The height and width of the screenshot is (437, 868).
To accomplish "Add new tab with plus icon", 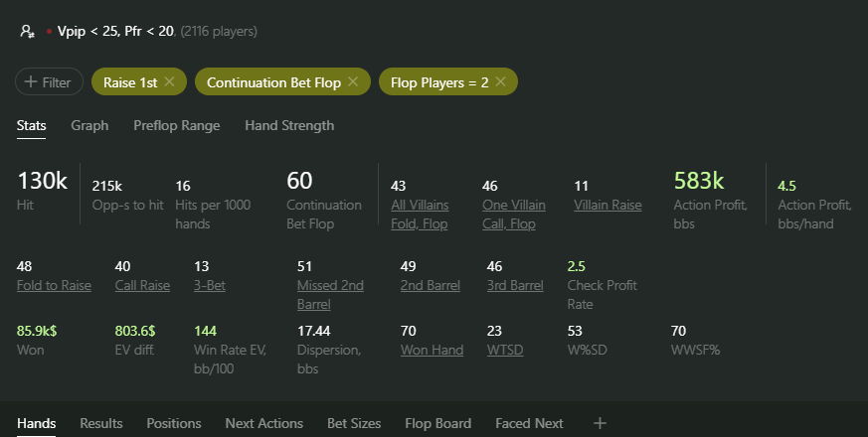I will (600, 423).
